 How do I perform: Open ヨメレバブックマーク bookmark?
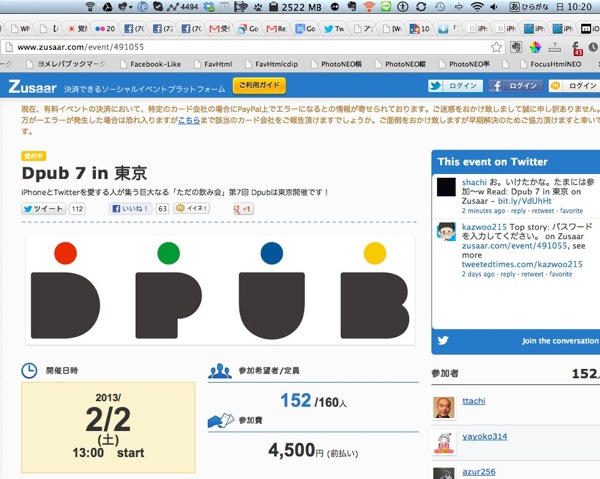66,64
